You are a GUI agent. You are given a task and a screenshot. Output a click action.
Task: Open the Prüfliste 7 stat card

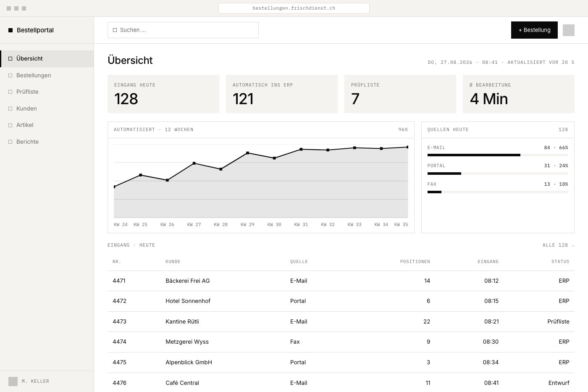(400, 94)
